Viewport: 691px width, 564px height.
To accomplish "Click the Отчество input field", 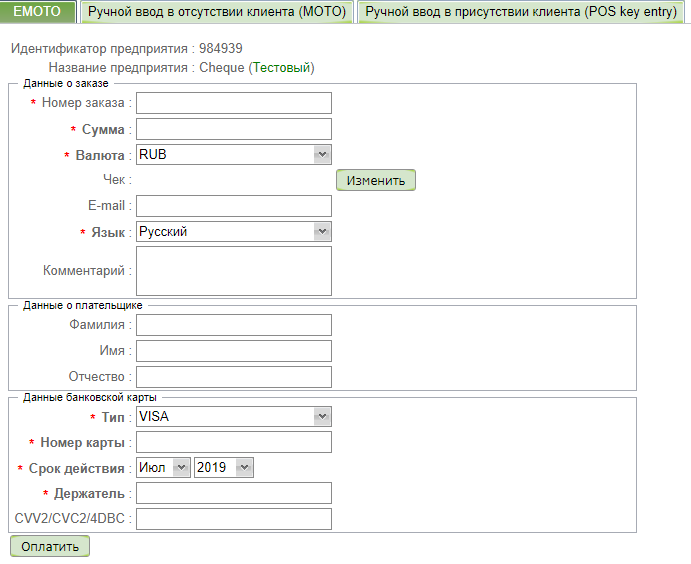I will (233, 377).
